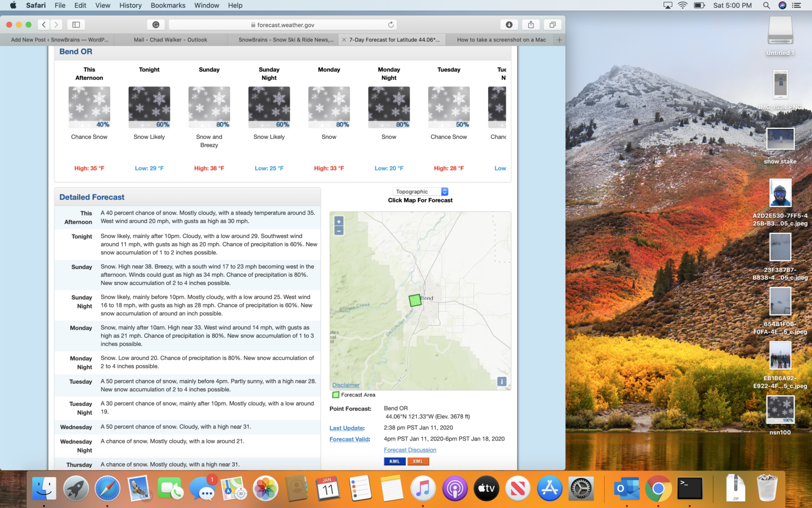Open the History menu
This screenshot has height=508, width=812.
click(x=130, y=5)
